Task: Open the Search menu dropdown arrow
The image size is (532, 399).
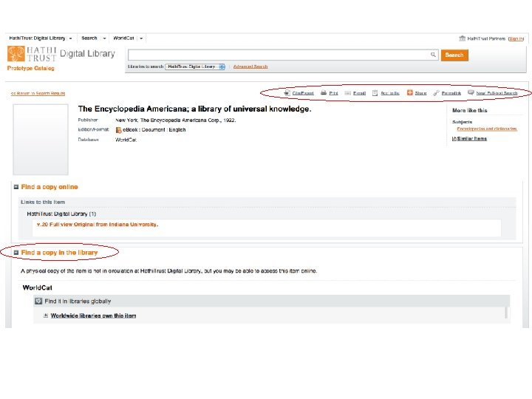Action: pos(104,38)
